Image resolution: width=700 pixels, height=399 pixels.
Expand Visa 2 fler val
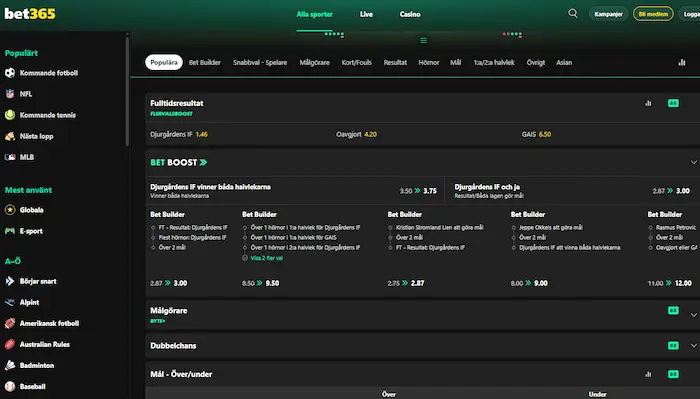[267, 258]
